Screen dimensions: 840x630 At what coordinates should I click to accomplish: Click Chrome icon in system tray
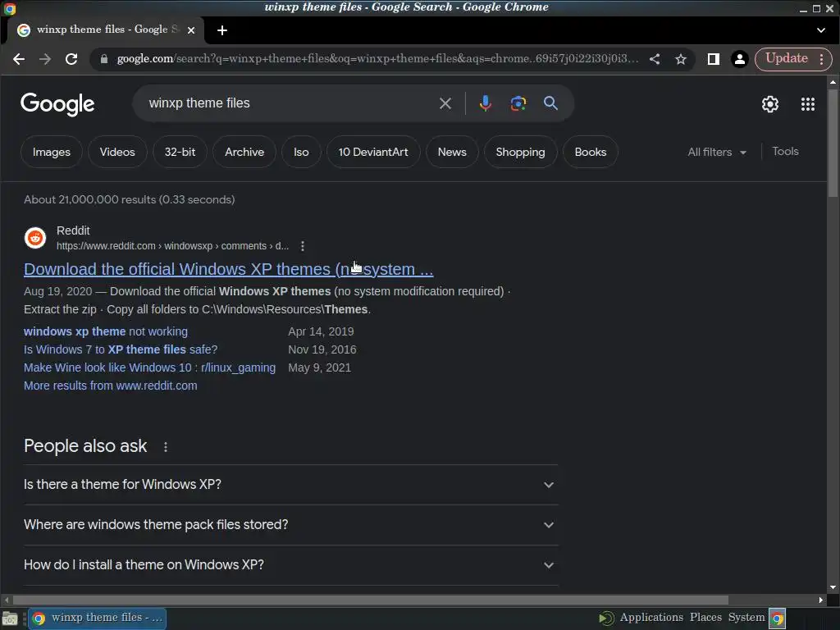coord(777,619)
